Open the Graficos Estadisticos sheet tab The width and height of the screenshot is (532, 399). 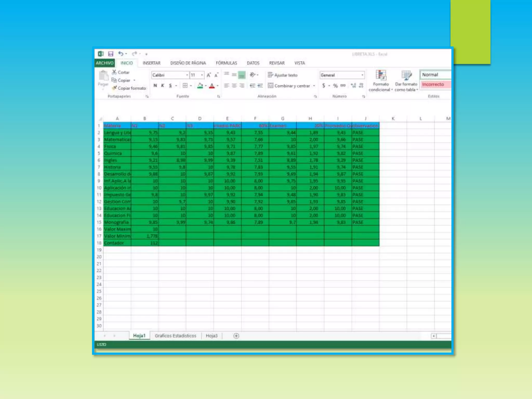click(x=175, y=336)
